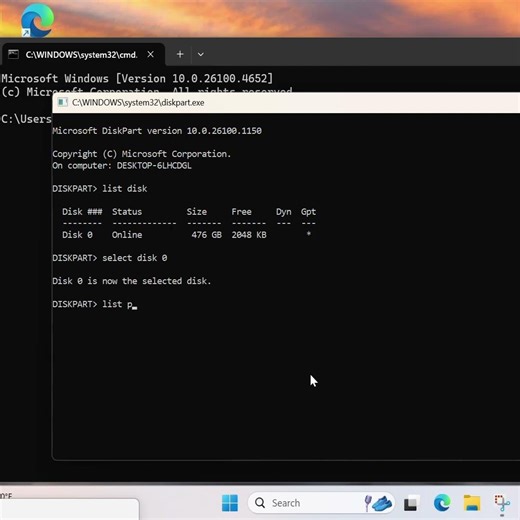Click the search highlight graphic in Search box
Screen dimensions: 520x520
click(378, 503)
